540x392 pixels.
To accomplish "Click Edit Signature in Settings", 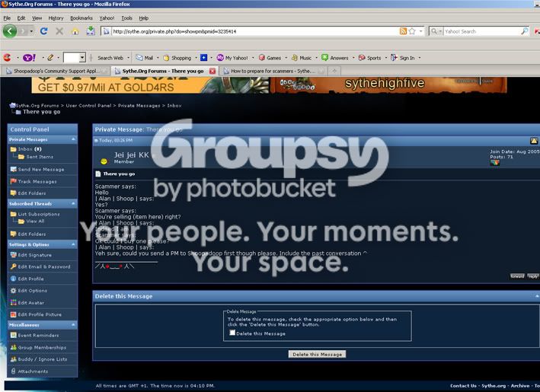I will [x=34, y=255].
